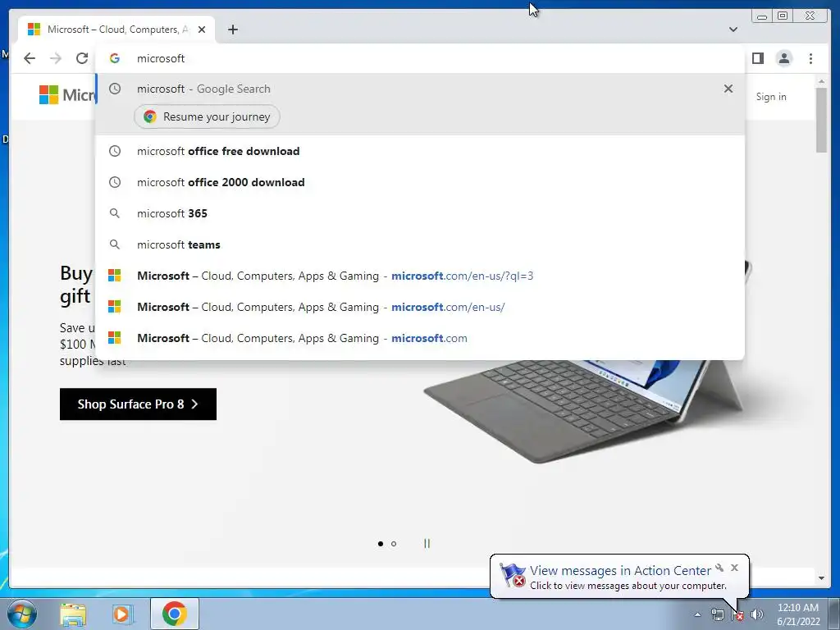Click the wrench icon in the notification balloon

[719, 568]
